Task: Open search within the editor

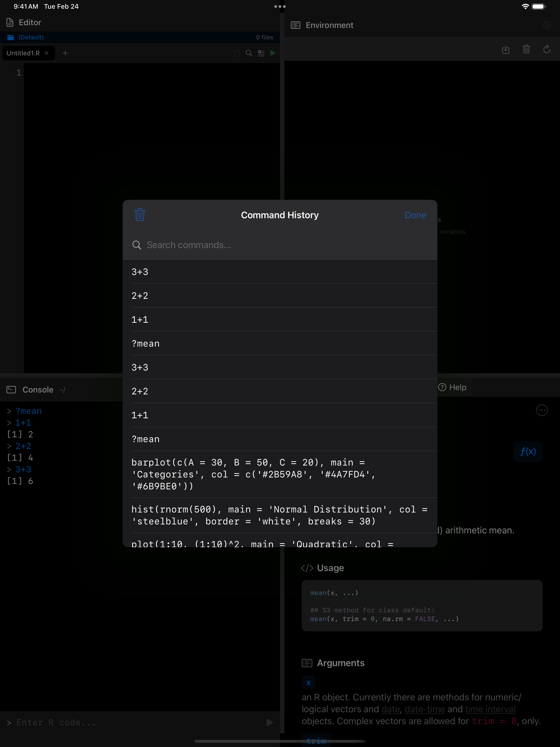Action: point(249,53)
